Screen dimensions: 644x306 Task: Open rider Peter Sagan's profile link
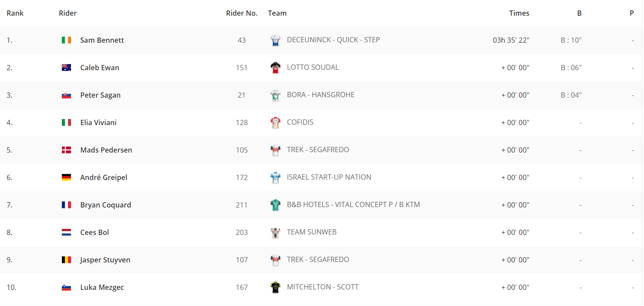(x=101, y=95)
